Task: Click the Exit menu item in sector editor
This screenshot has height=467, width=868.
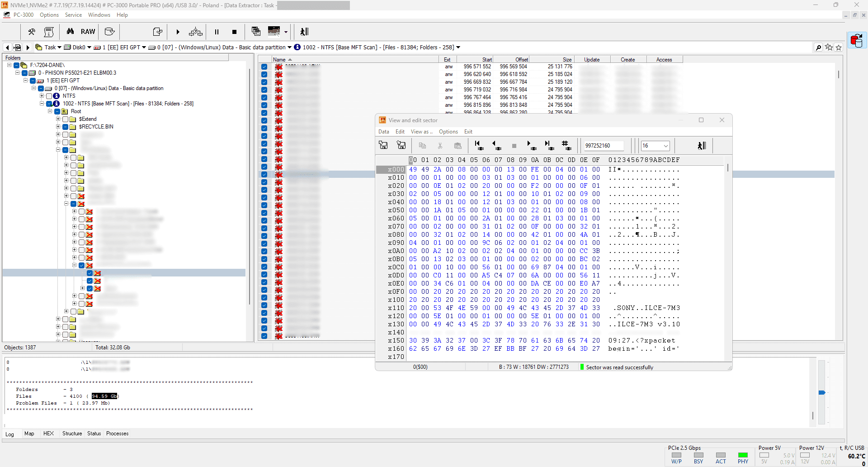Action: pos(468,132)
